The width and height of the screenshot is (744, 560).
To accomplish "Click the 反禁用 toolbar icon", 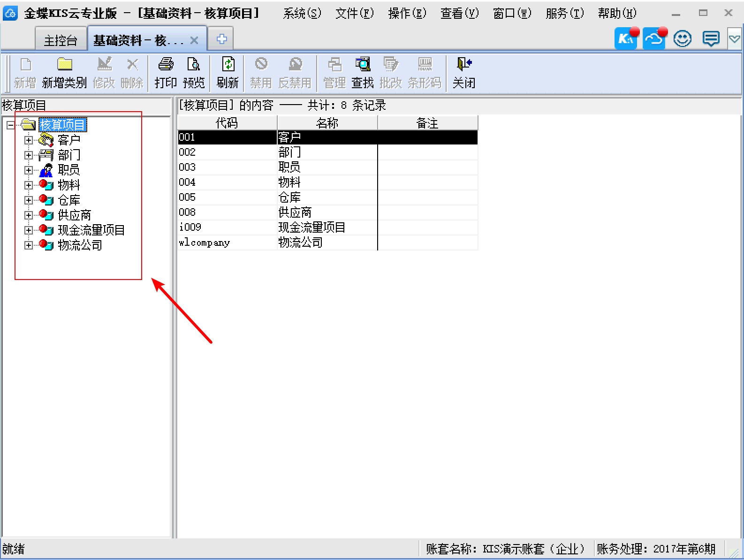I will point(295,64).
